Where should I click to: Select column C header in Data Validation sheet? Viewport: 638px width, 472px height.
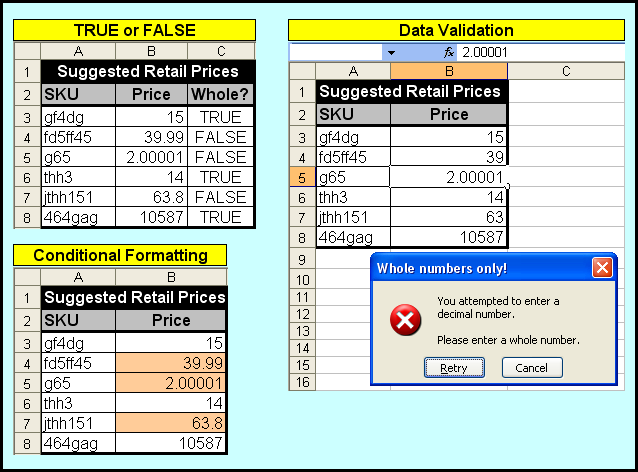pos(566,71)
